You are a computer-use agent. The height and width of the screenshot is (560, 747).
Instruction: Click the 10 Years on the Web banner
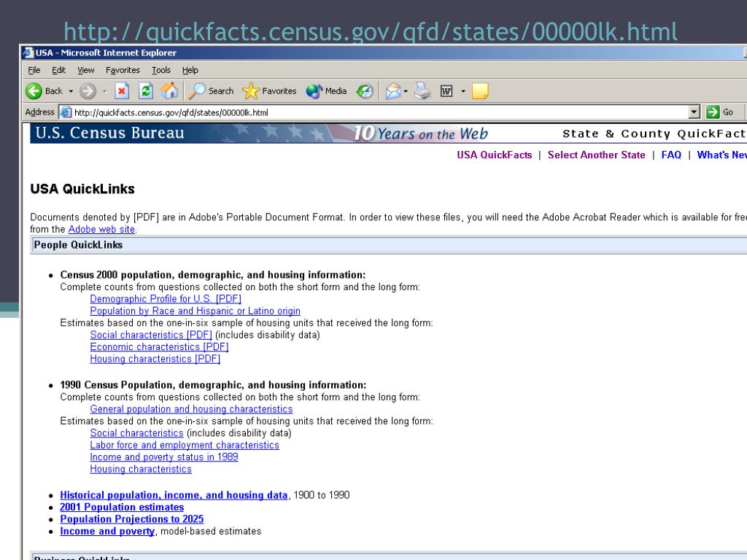pos(420,133)
